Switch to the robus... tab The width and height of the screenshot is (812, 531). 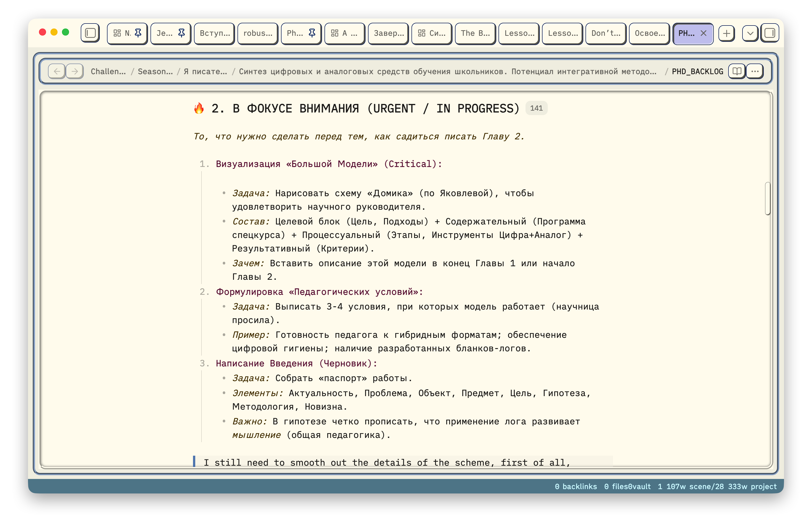[257, 33]
